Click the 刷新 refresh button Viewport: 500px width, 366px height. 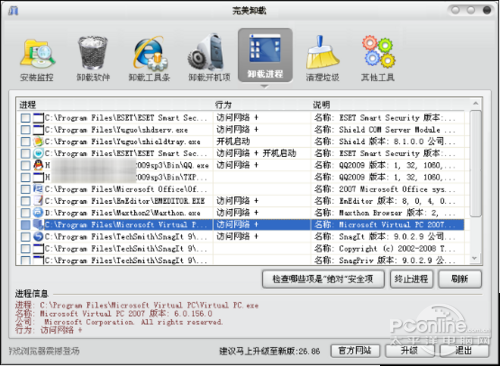[460, 279]
